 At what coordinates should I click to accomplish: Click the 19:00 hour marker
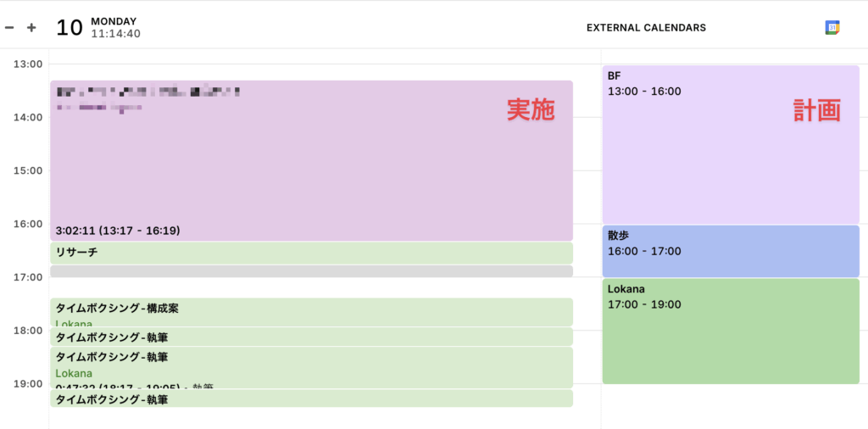(29, 383)
